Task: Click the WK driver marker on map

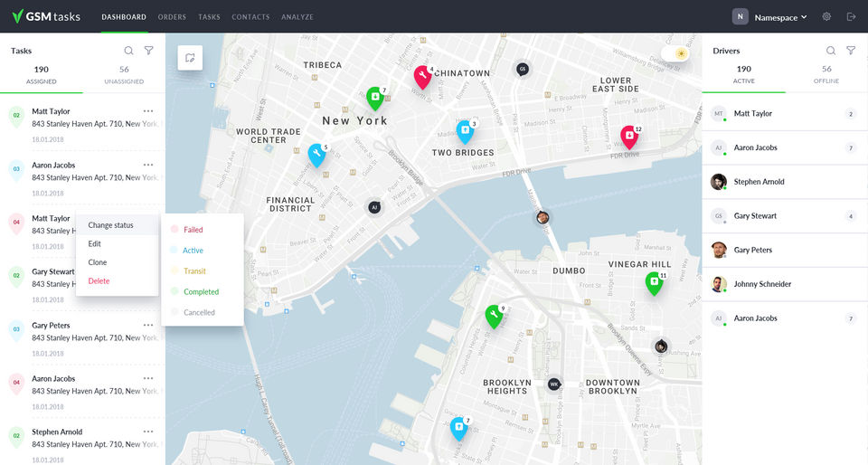Action: (x=554, y=384)
